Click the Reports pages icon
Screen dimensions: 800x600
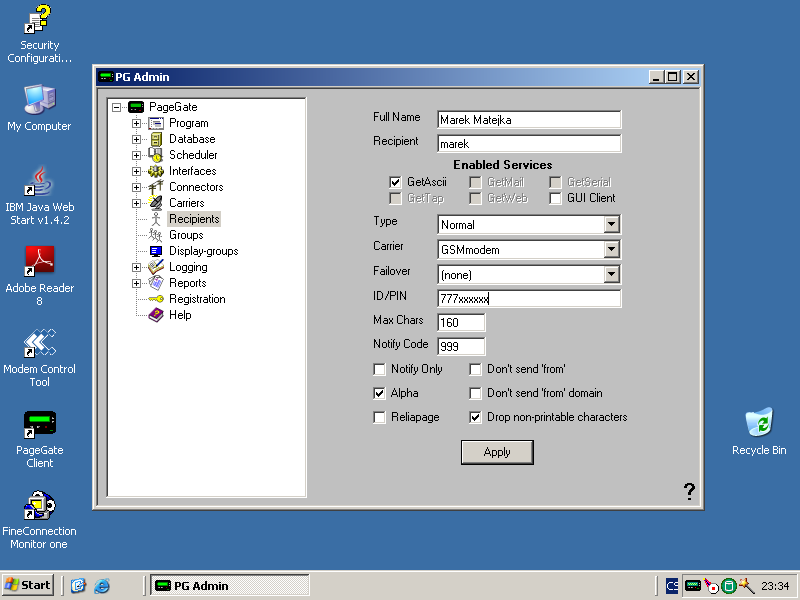[156, 283]
